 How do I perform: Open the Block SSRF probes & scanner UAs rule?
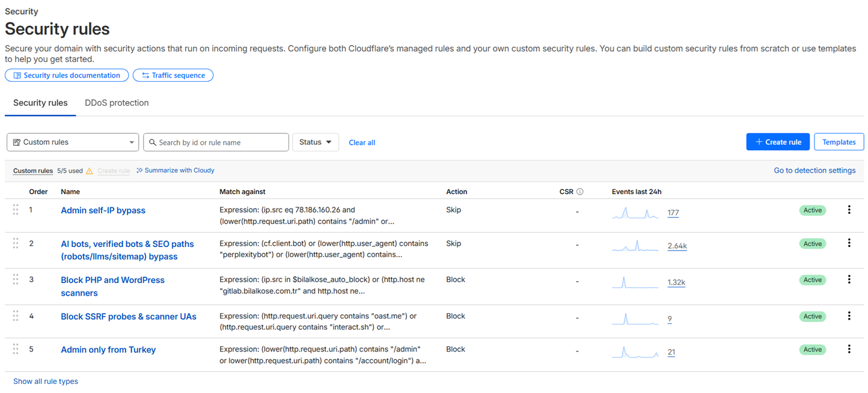[x=129, y=316]
